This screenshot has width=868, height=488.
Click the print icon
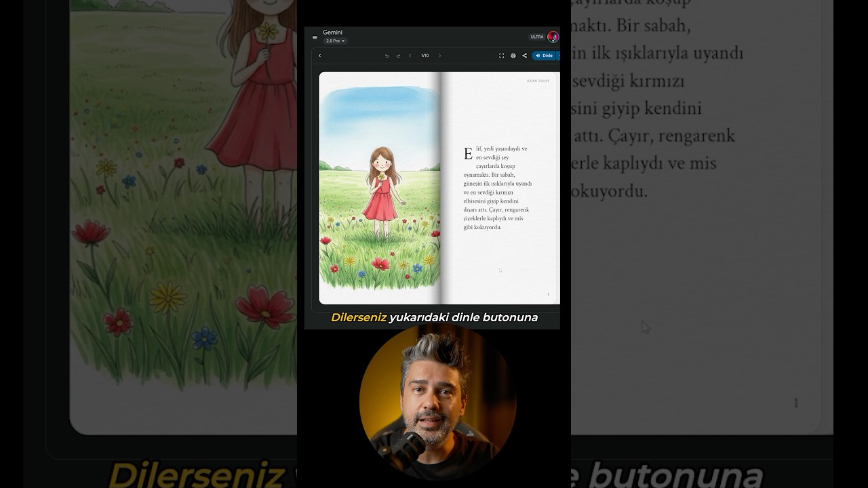click(513, 56)
